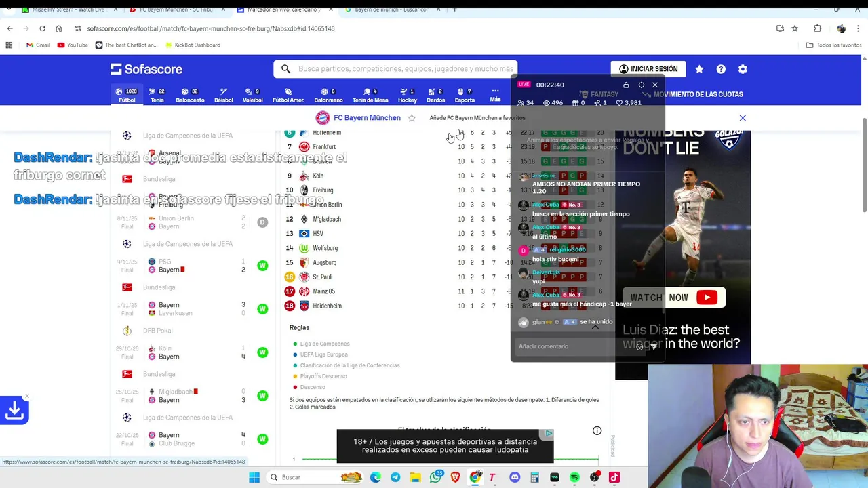Open Spotify from the taskbar

pos(574,477)
